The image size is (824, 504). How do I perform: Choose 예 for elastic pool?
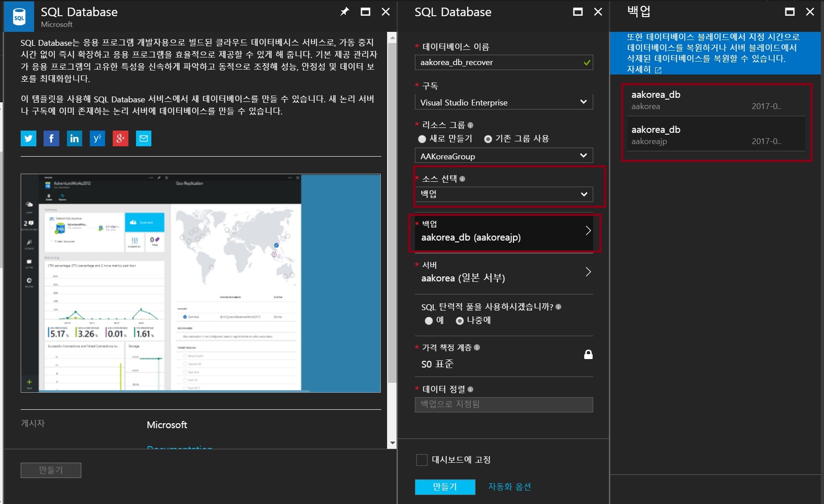[429, 321]
